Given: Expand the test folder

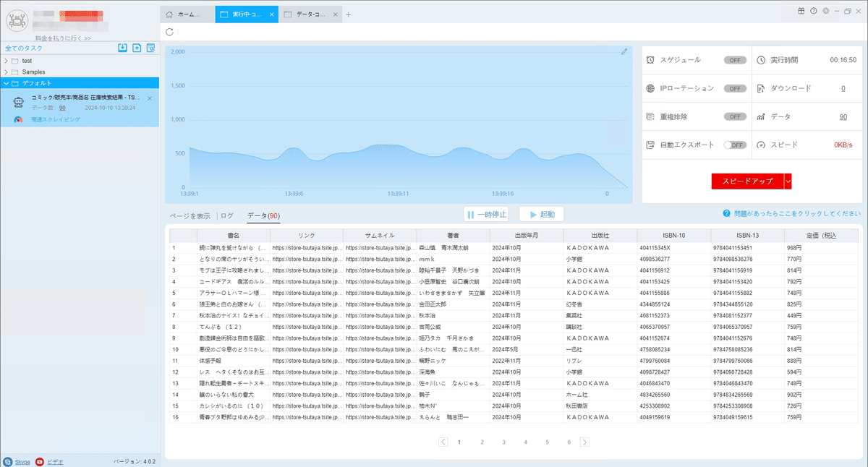Looking at the screenshot, I should tap(6, 61).
